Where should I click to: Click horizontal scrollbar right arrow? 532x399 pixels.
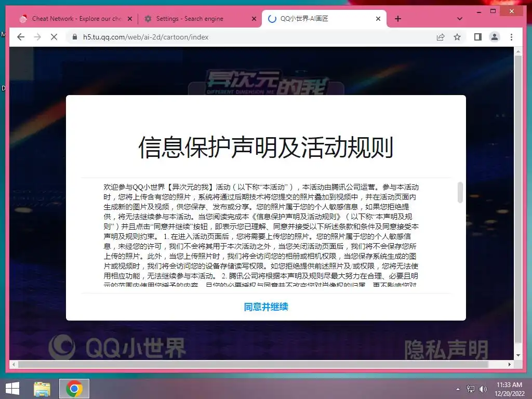(509, 364)
